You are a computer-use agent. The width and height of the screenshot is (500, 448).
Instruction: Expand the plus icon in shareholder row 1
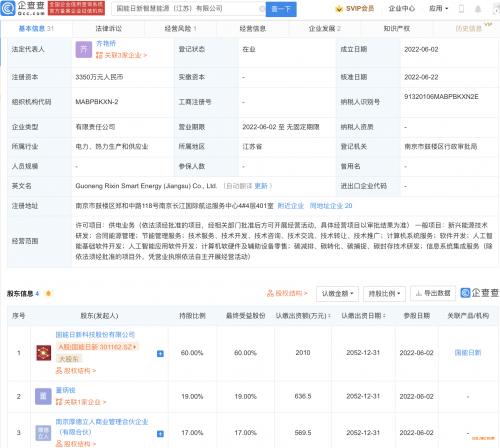click(x=160, y=354)
